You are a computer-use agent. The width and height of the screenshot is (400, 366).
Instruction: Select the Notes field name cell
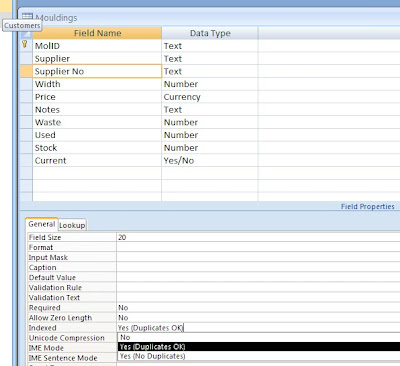(x=97, y=109)
